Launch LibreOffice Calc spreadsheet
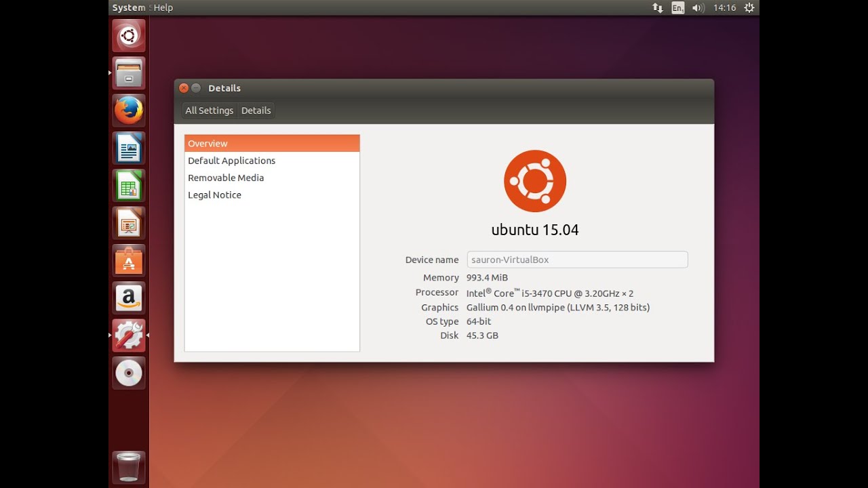Screen dimensions: 868x488 tap(129, 185)
